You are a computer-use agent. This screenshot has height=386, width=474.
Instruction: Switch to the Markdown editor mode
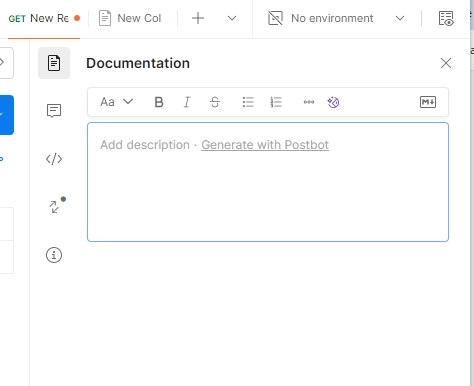click(428, 102)
